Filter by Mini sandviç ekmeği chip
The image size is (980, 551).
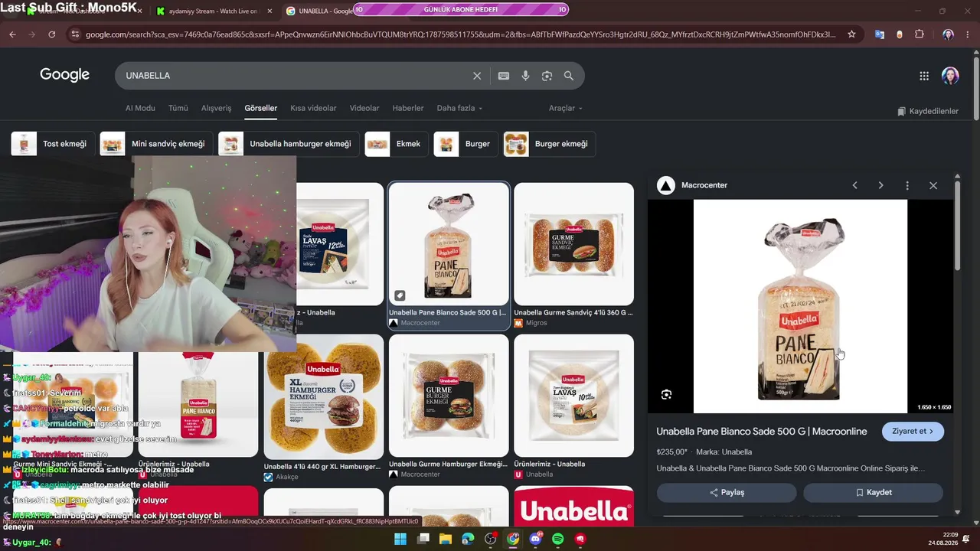pyautogui.click(x=155, y=144)
